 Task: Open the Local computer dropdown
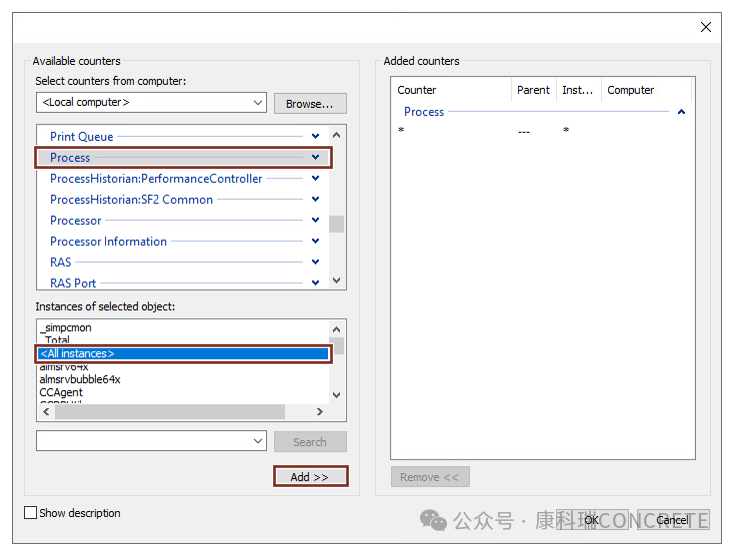click(x=258, y=103)
